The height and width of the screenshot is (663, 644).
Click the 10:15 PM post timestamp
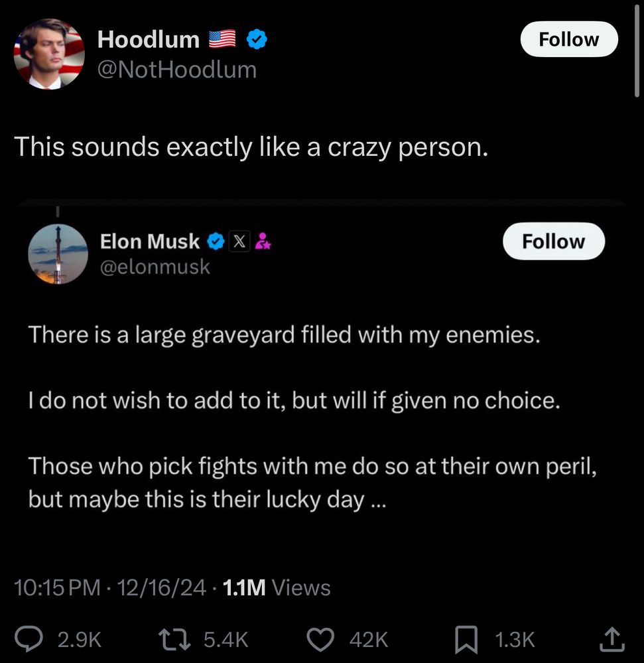[58, 587]
